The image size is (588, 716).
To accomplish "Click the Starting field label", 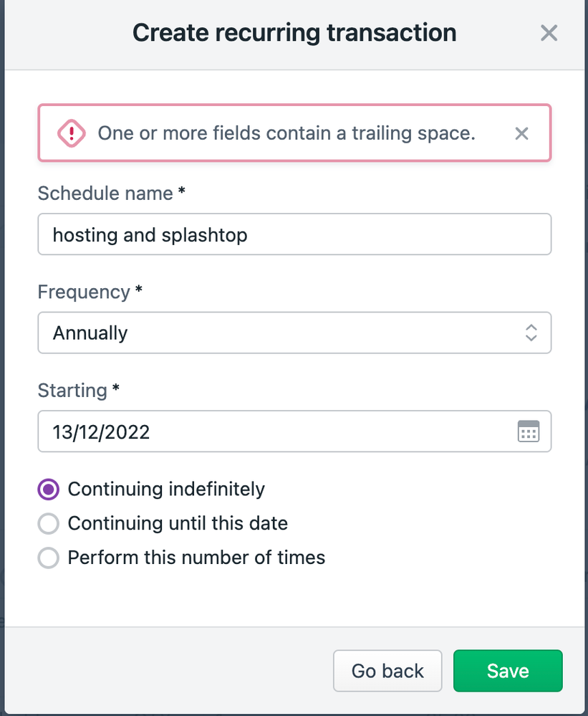I will point(72,391).
